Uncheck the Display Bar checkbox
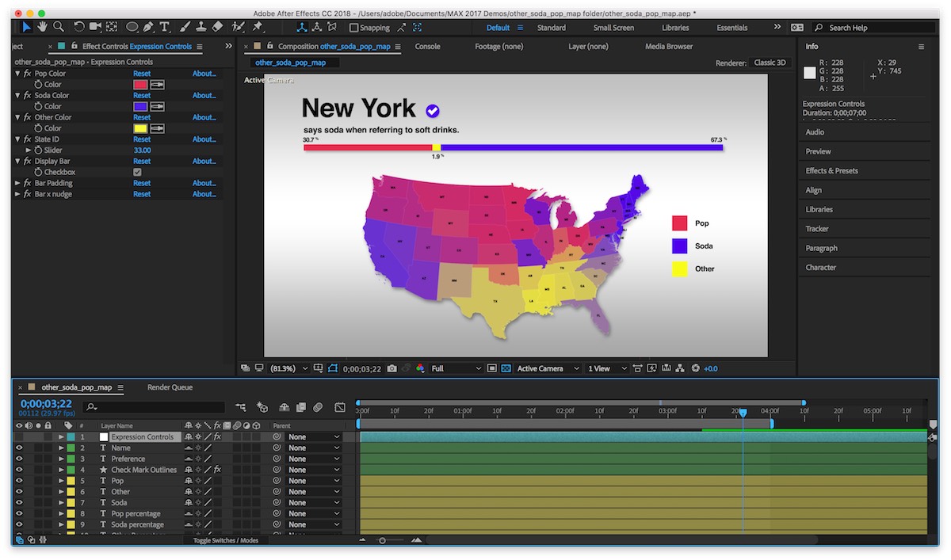Image resolution: width=951 pixels, height=560 pixels. click(137, 172)
